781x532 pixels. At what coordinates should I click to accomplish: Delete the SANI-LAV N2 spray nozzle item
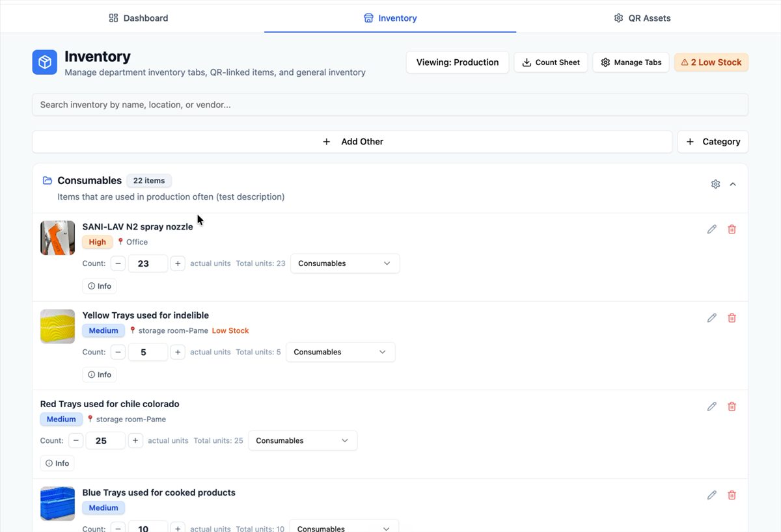(732, 229)
